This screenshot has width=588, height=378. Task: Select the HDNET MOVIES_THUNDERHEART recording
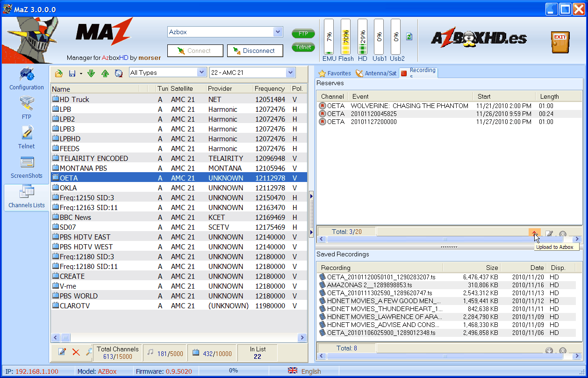pyautogui.click(x=446, y=309)
